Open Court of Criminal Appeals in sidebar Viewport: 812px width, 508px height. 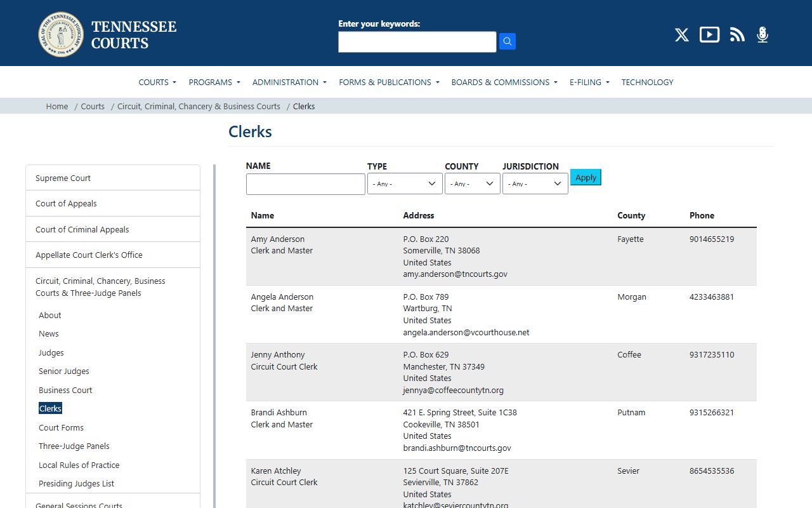[x=113, y=229]
